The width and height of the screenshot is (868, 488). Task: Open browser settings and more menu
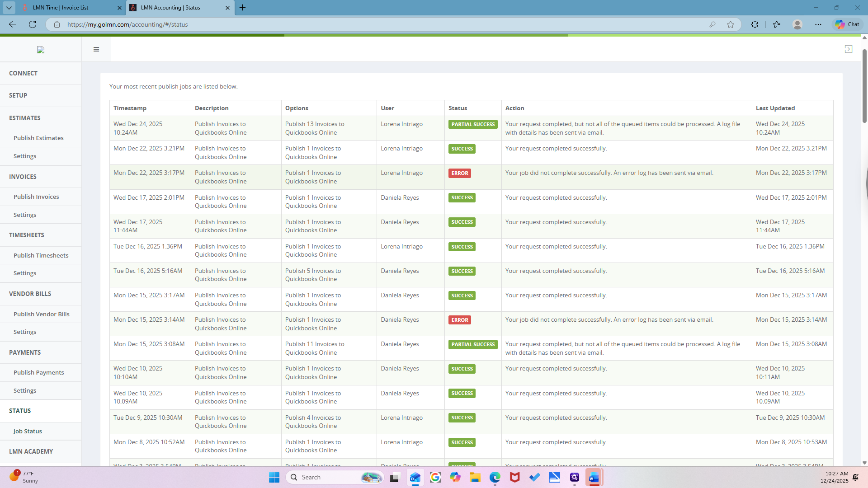[x=818, y=24]
